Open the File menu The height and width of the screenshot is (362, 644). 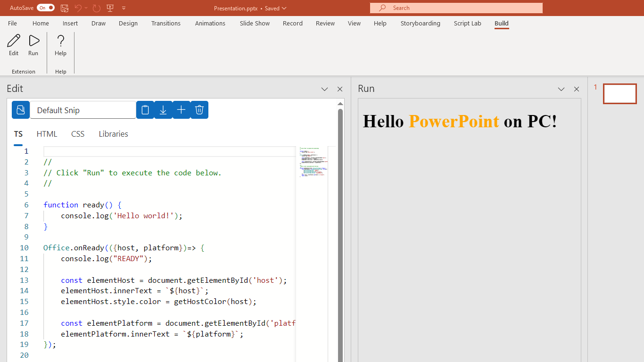[12, 23]
